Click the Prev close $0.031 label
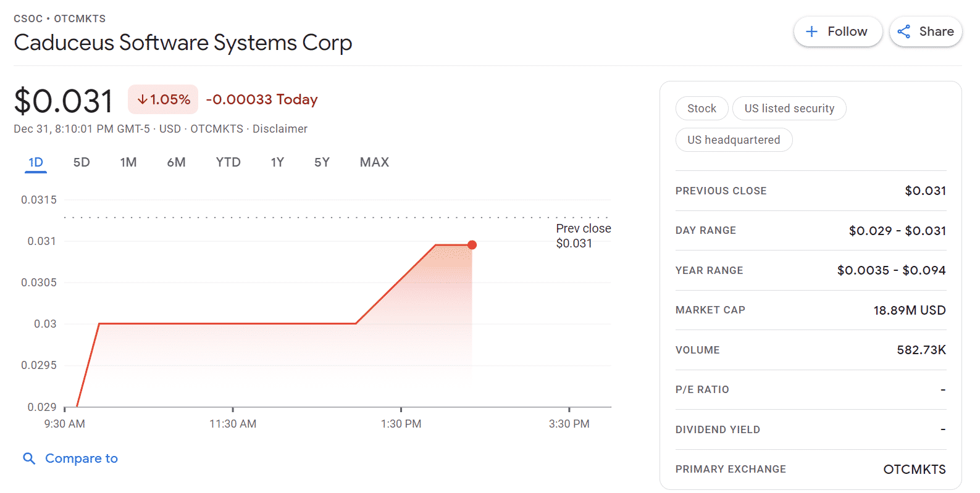 [584, 236]
